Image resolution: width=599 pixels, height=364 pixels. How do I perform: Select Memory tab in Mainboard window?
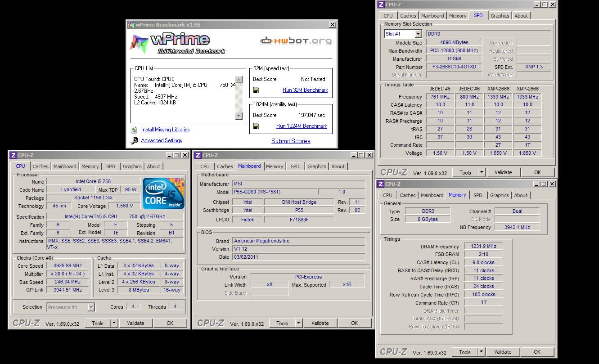click(x=275, y=166)
